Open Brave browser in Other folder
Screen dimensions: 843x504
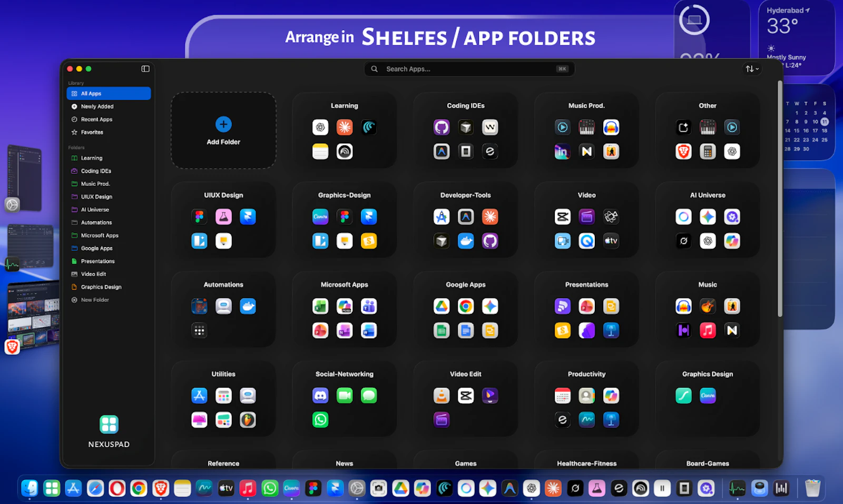pos(683,151)
